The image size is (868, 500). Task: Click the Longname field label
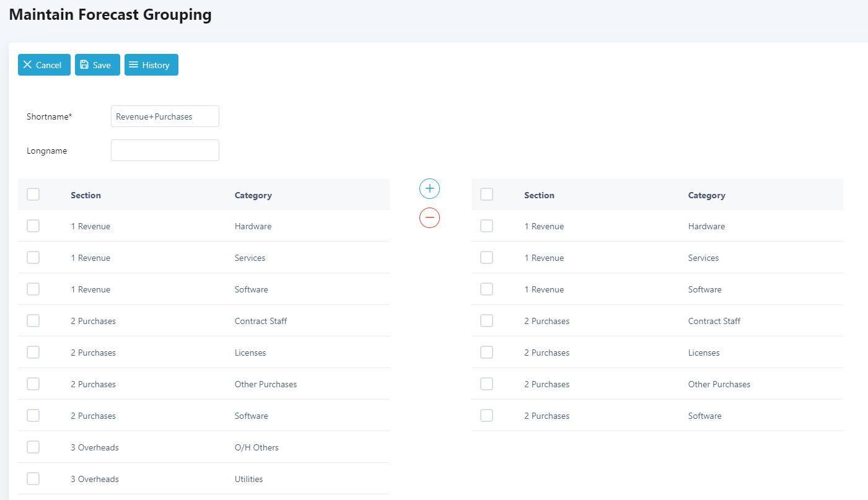pyautogui.click(x=47, y=151)
